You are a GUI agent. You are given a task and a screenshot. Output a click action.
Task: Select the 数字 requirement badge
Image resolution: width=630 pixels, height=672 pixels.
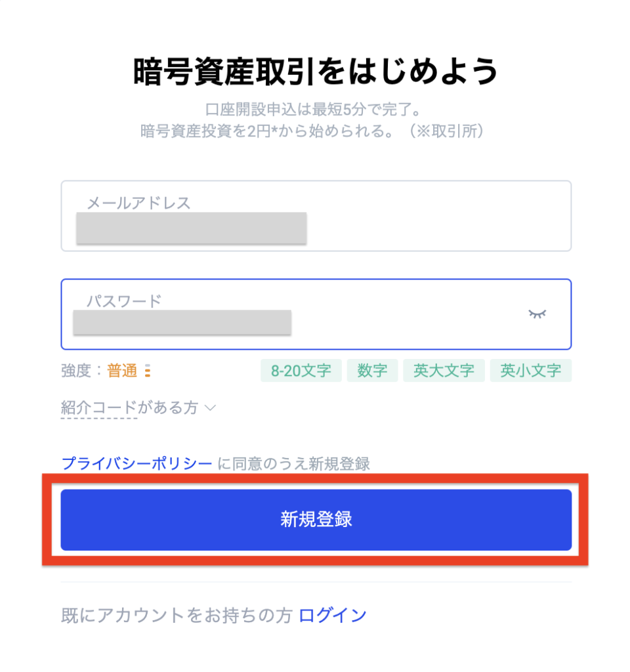point(372,370)
